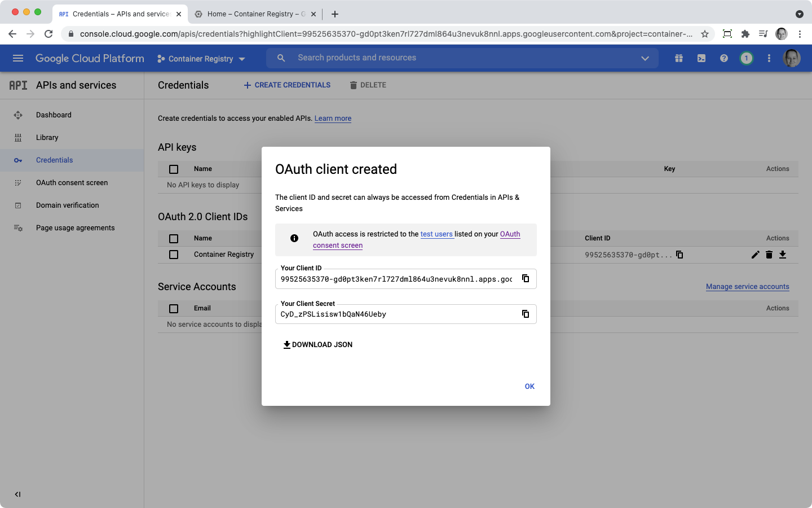Confirm the dialog with OK
Screen dimensions: 812x508
click(529, 386)
